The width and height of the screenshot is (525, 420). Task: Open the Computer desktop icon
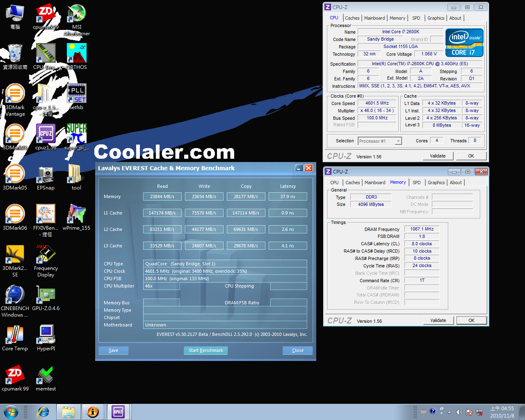pos(15,16)
